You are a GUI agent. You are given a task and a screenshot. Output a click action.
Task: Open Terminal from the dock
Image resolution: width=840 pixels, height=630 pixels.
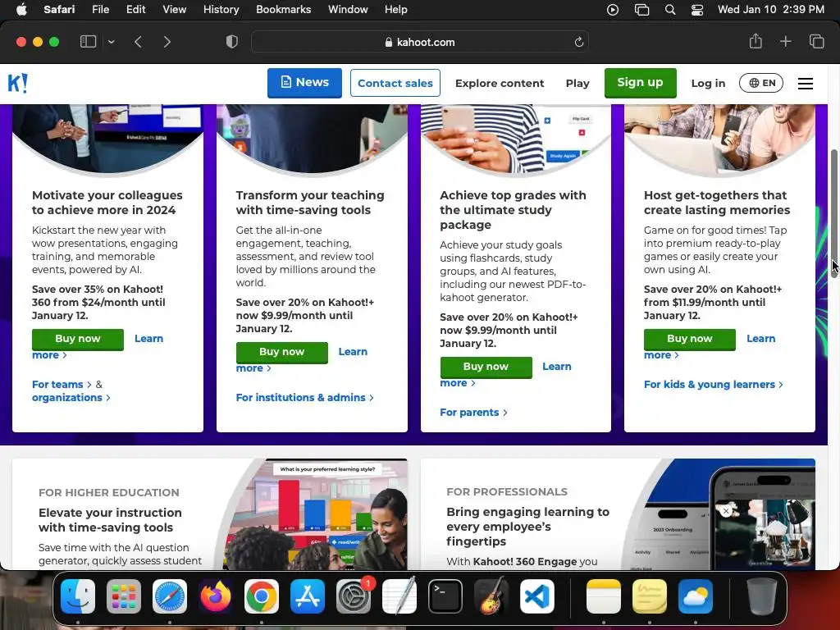[x=445, y=596]
